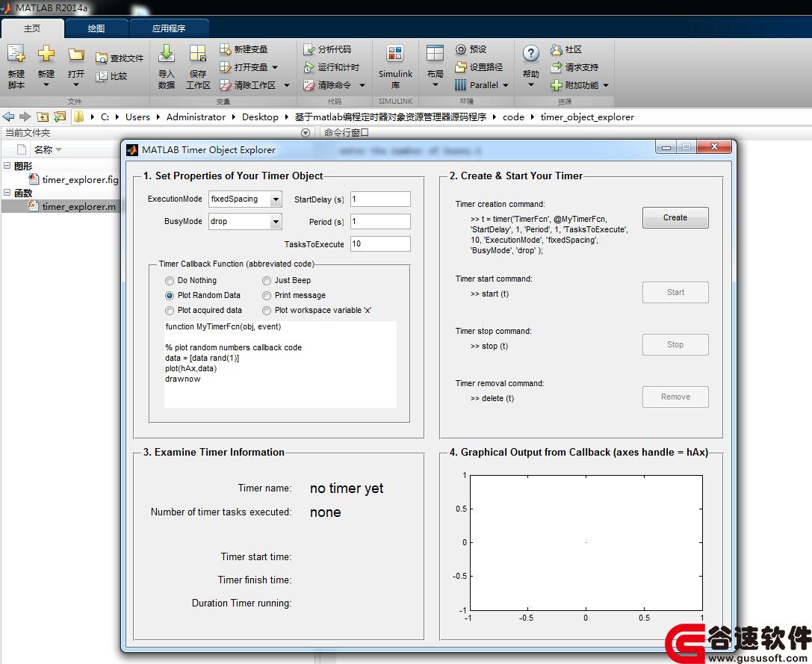Click the Remove timer button
This screenshot has height=664, width=812.
tap(675, 397)
